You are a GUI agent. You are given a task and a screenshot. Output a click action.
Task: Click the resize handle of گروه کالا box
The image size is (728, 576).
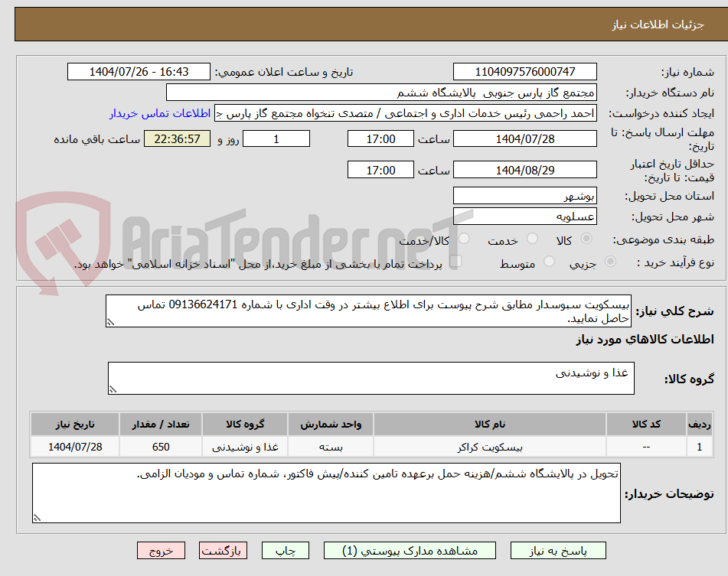coord(113,389)
